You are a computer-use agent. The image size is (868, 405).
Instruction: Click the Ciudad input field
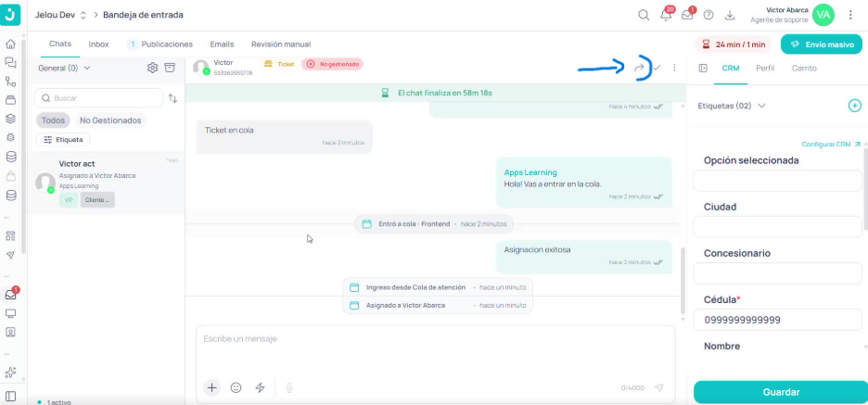tap(777, 227)
